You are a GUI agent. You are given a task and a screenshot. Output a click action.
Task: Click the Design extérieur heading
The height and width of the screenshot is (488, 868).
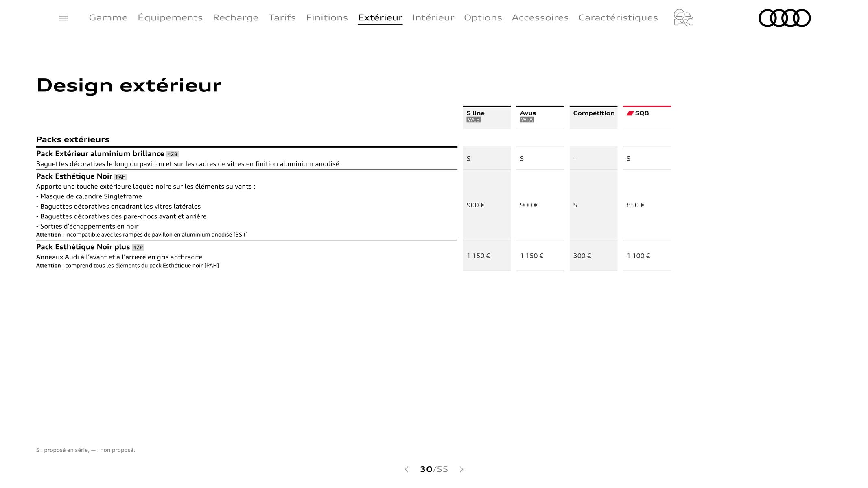(129, 85)
